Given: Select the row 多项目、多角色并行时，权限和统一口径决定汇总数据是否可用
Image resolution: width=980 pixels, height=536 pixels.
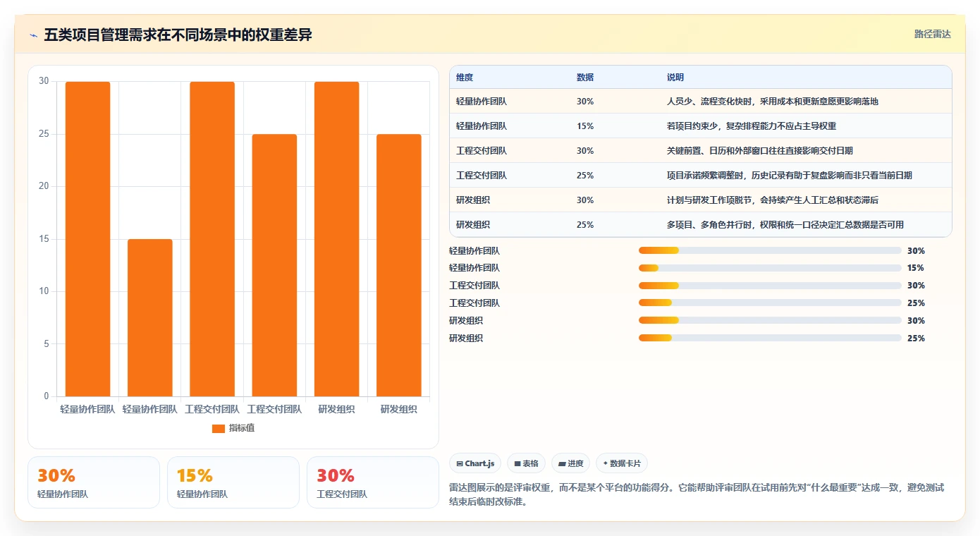Looking at the screenshot, I should 700,224.
